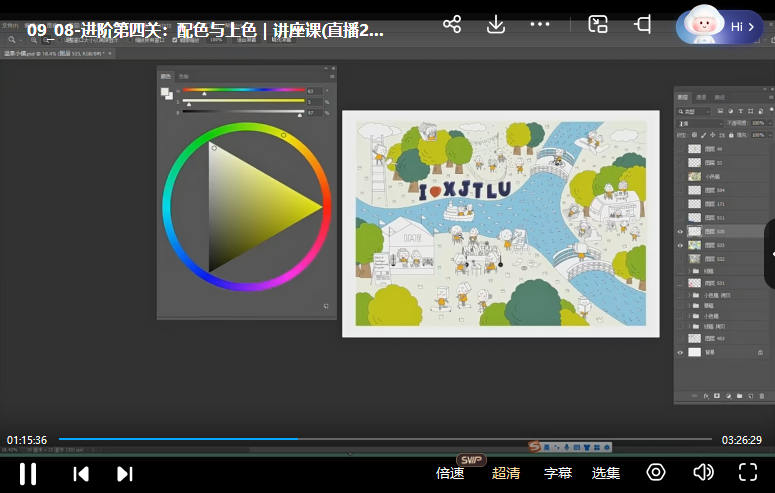Download the video using the download icon
Screen dimensions: 775x493
coord(495,24)
